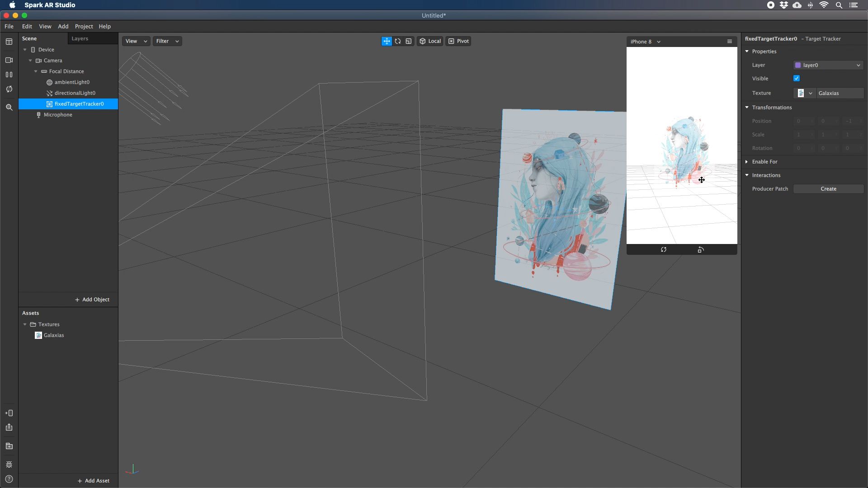Click the video recording icon in left sidebar
Viewport: 868px width, 488px height.
pyautogui.click(x=9, y=60)
